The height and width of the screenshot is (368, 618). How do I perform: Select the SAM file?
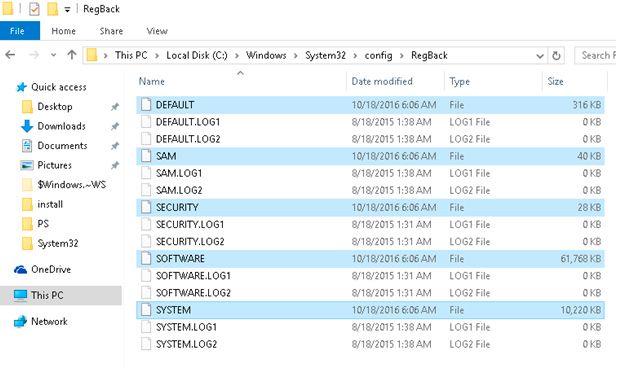pyautogui.click(x=370, y=156)
